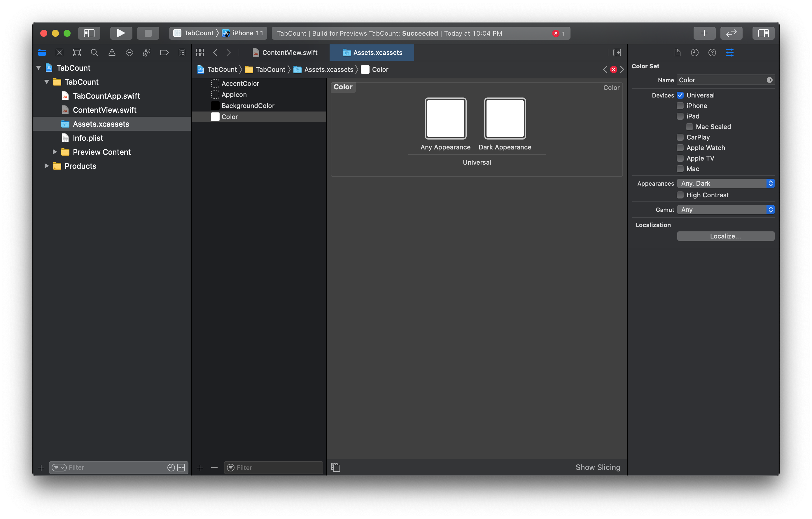Open the Issue navigator warning icon

112,53
